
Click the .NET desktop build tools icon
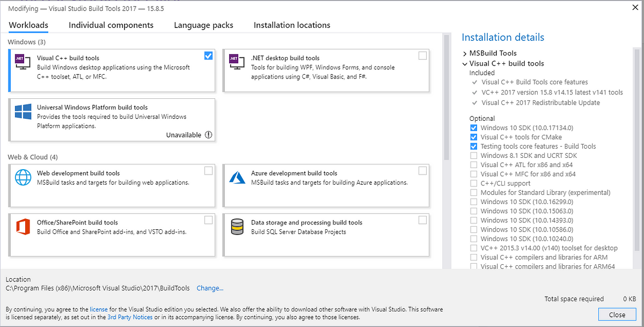236,61
